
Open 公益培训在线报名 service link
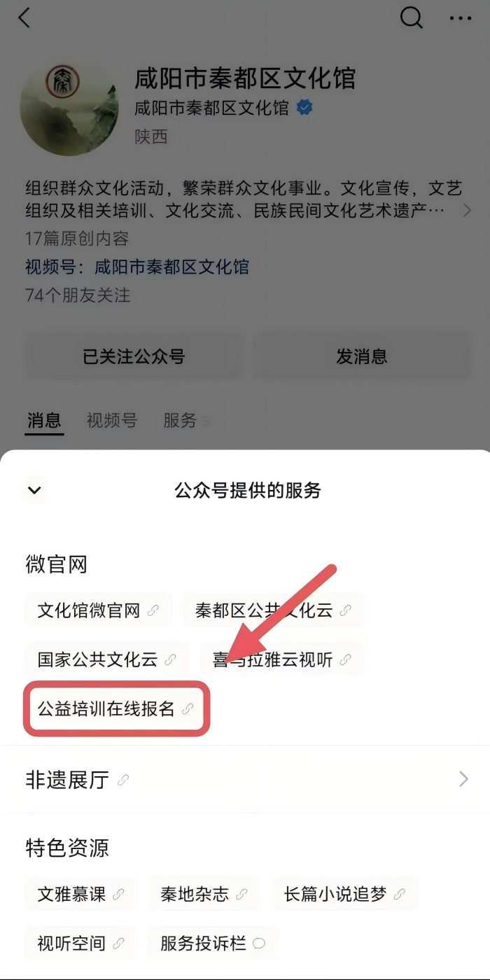click(x=117, y=708)
